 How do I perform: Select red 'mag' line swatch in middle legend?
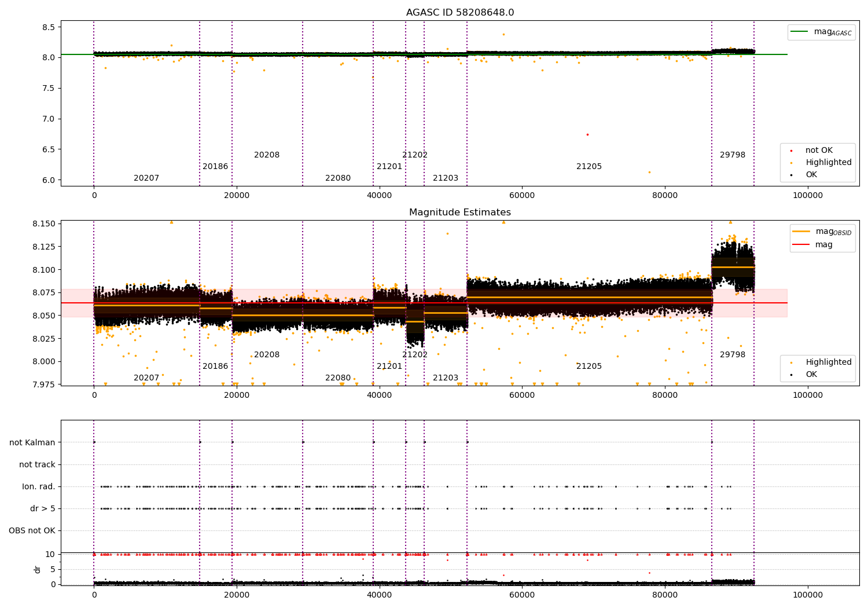point(801,245)
